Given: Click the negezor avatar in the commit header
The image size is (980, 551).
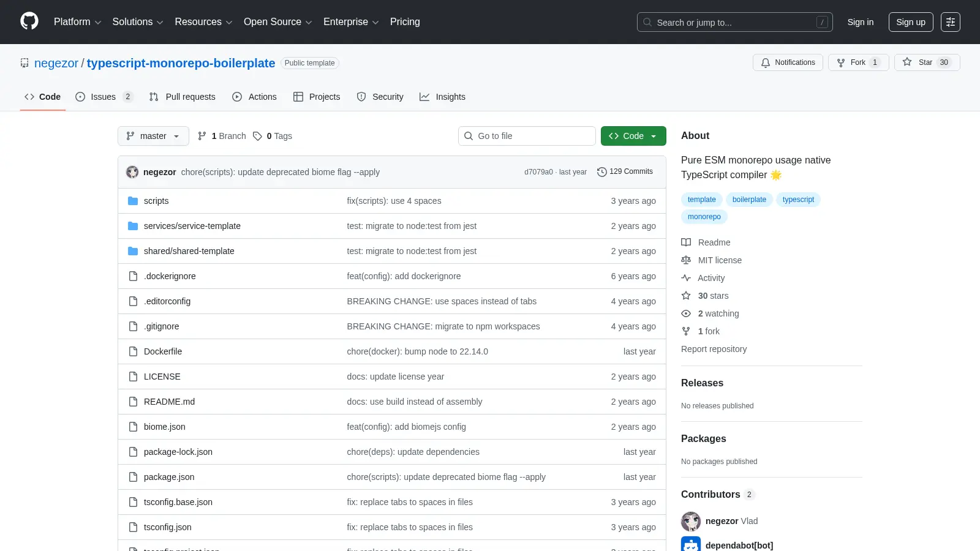Looking at the screenshot, I should pyautogui.click(x=132, y=172).
